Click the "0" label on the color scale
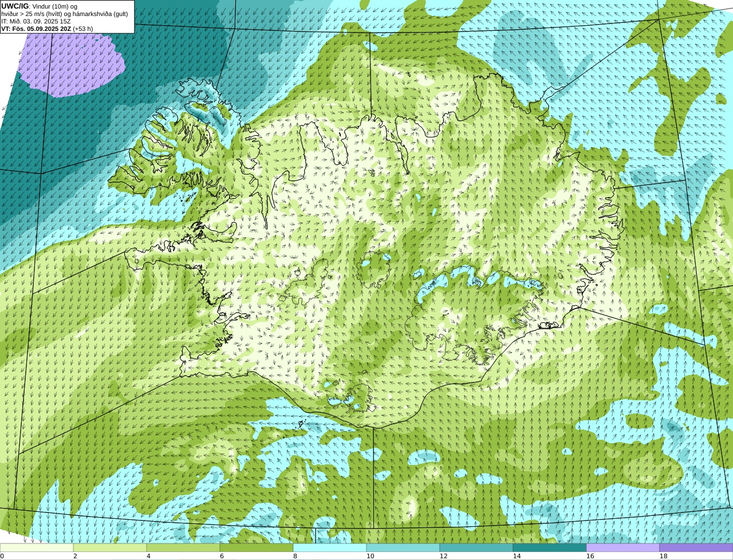Viewport: 733px width, 560px height. (2, 556)
